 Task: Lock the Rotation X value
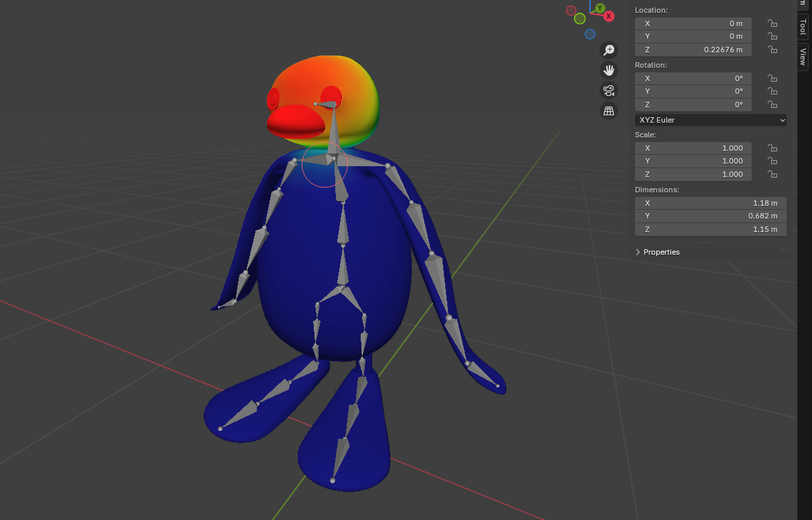[x=772, y=78]
